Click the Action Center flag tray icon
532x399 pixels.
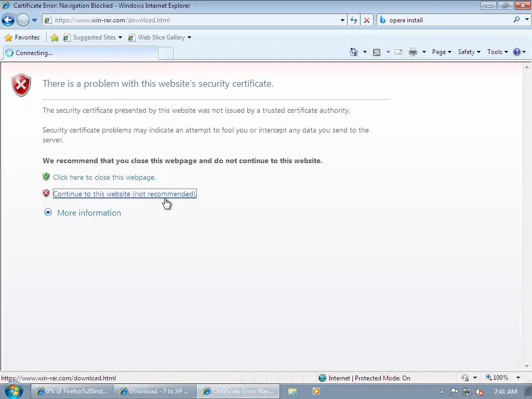point(454,392)
